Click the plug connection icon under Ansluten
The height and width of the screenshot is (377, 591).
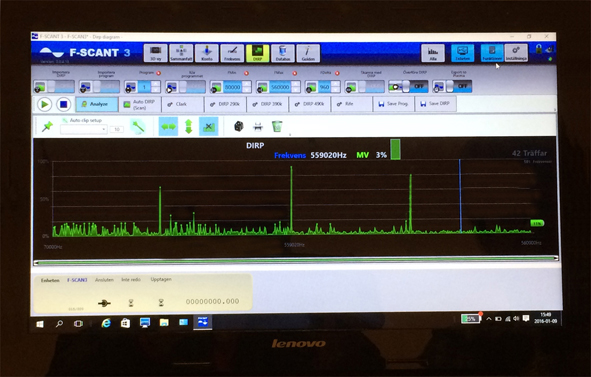(104, 303)
